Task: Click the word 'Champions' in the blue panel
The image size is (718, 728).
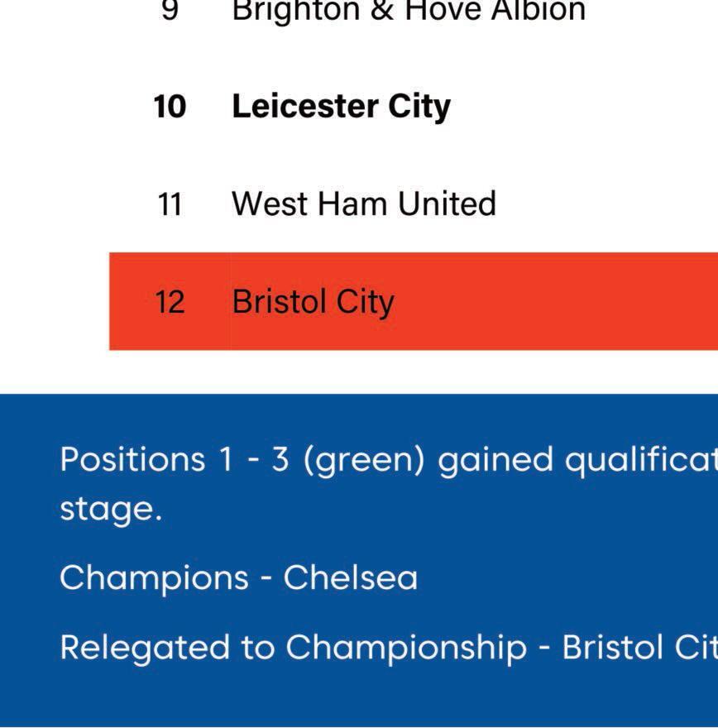Action: click(x=154, y=579)
